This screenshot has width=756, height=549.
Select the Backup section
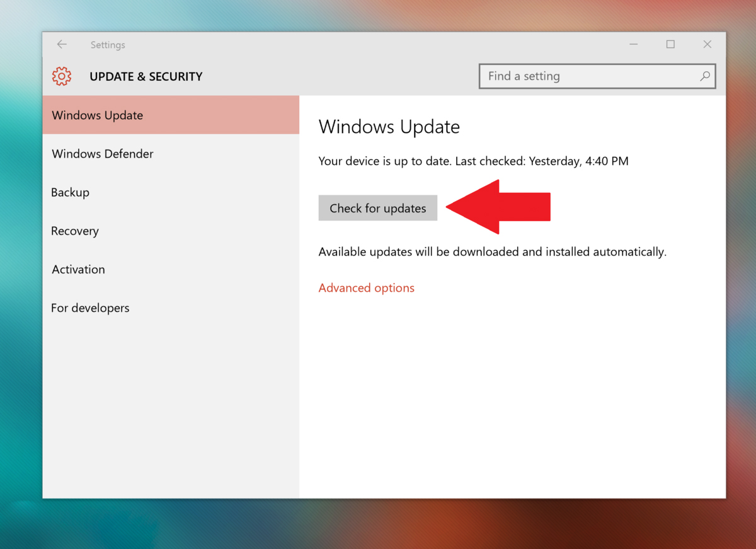(x=70, y=192)
